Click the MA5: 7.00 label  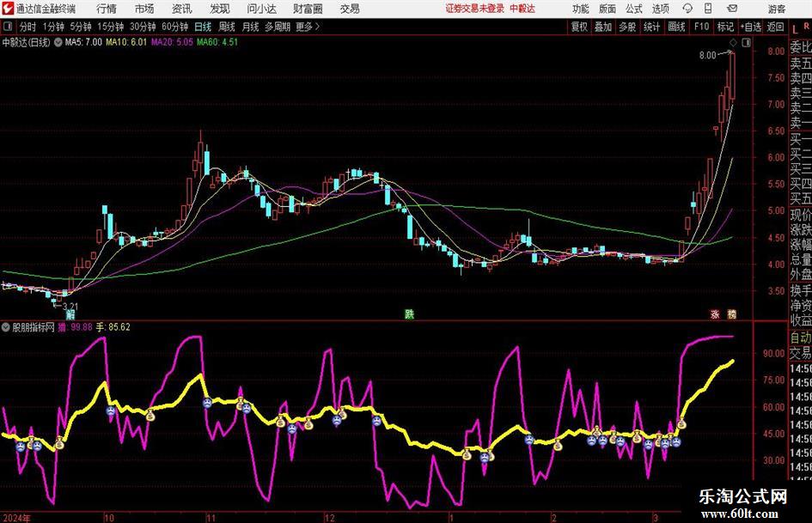coord(83,42)
